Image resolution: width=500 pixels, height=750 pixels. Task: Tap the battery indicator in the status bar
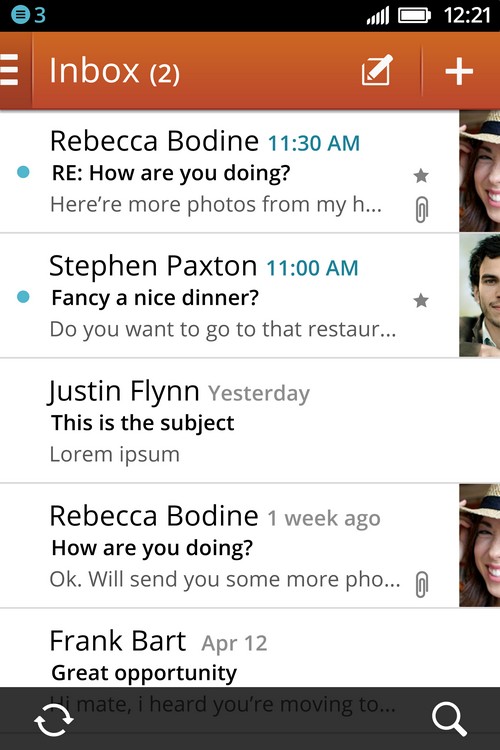pos(414,15)
